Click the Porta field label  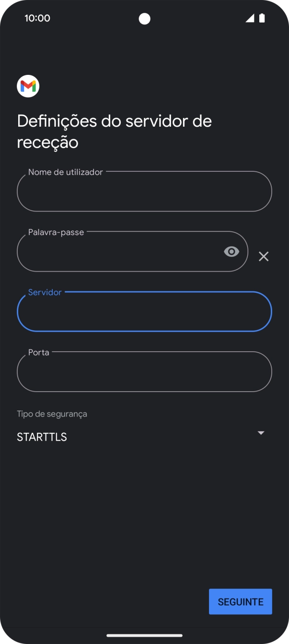39,352
